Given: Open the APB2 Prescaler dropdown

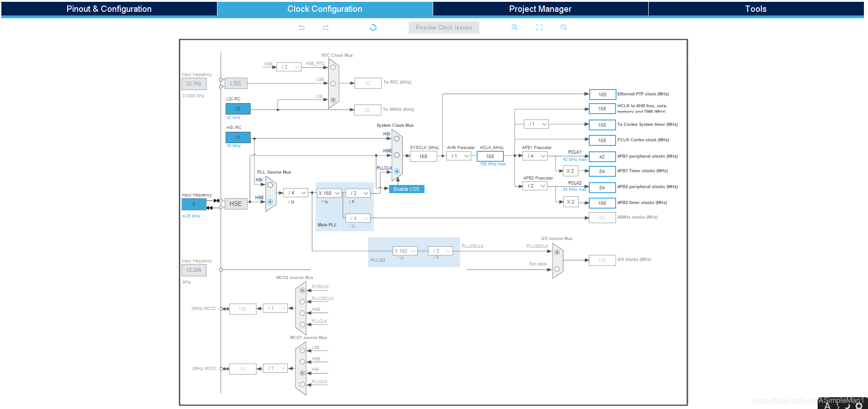Looking at the screenshot, I should click(535, 186).
